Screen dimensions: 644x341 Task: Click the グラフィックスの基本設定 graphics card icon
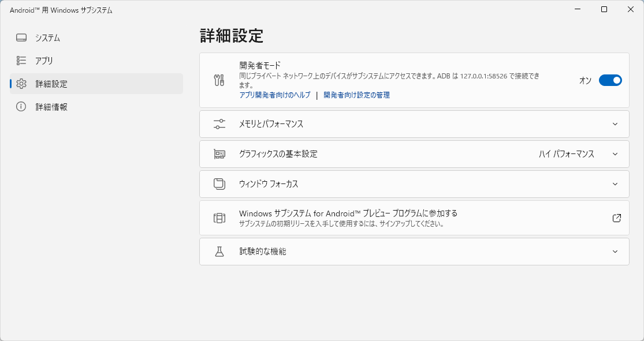pos(219,154)
